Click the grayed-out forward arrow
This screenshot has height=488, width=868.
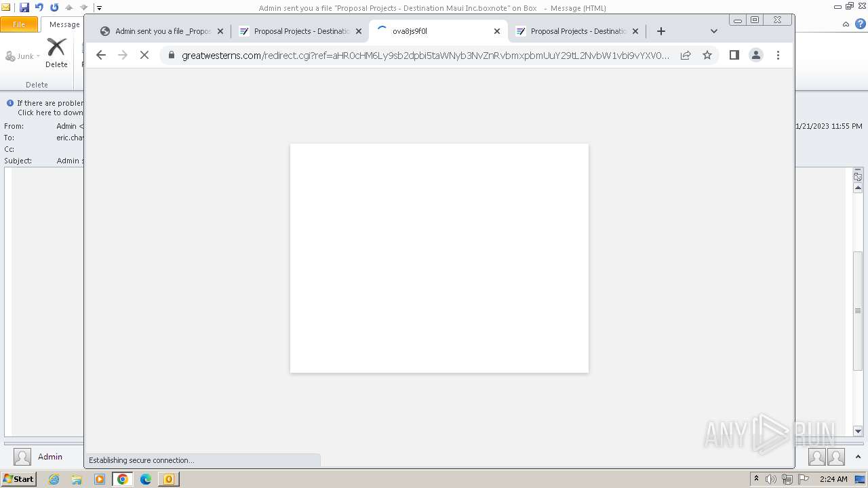pyautogui.click(x=123, y=56)
